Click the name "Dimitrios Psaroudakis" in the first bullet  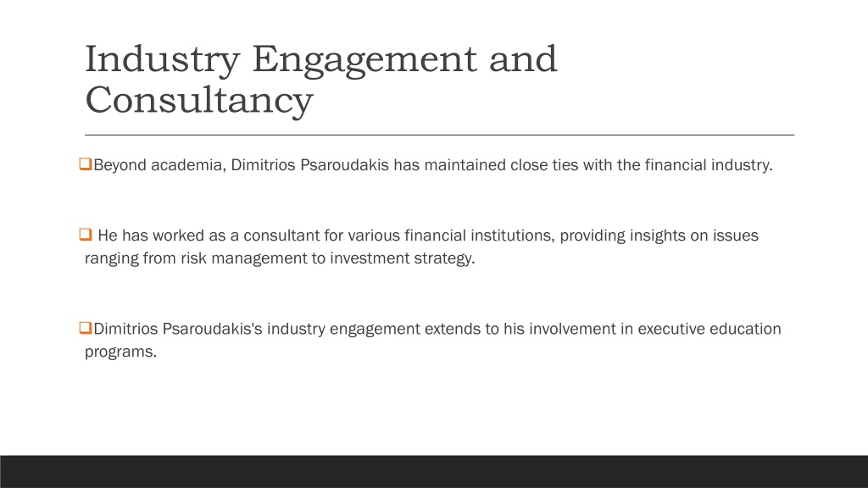(310, 165)
